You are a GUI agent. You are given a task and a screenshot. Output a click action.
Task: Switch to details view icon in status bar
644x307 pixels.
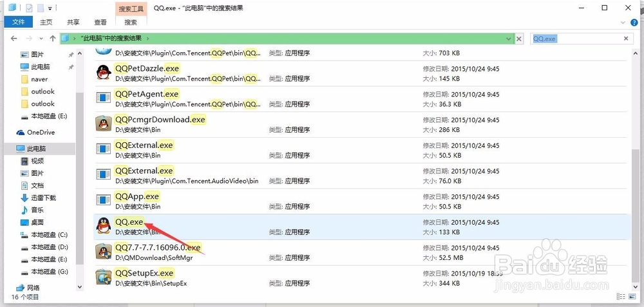620,296
